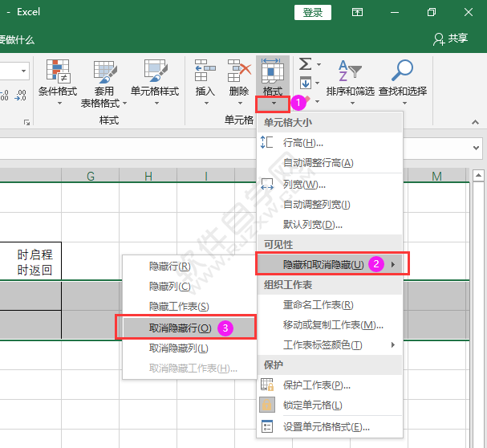Click the decrease decimal icon
This screenshot has width=487, height=448.
[21, 95]
